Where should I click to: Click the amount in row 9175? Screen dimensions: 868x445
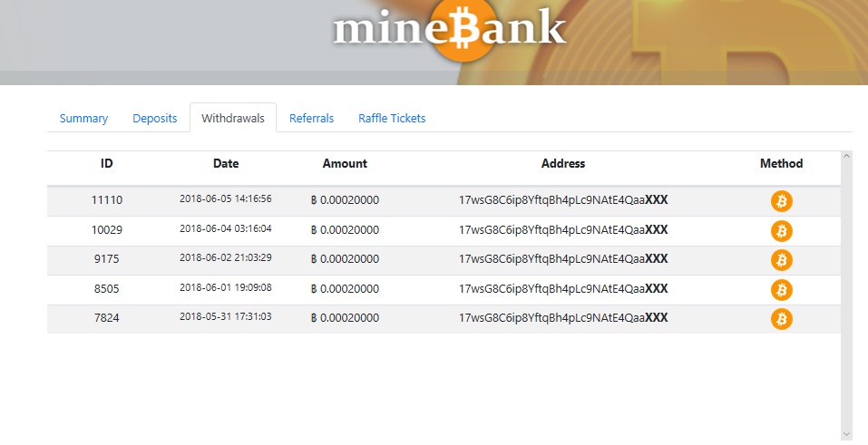345,258
